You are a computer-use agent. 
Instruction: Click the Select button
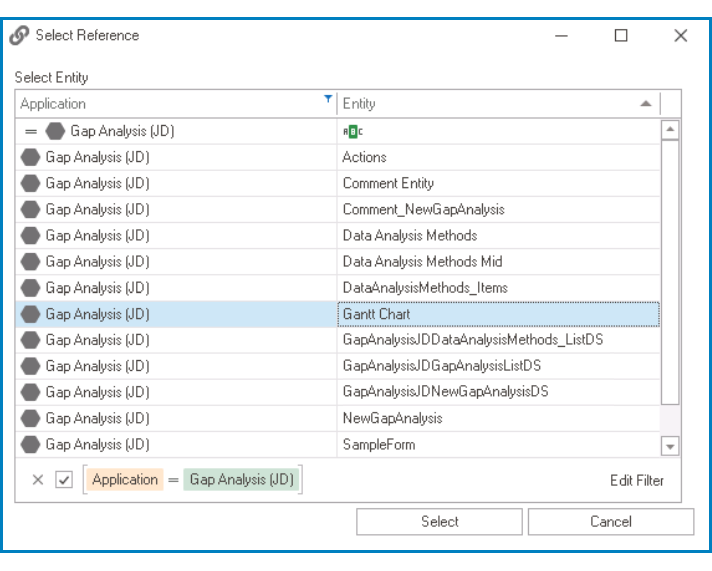pos(439,521)
